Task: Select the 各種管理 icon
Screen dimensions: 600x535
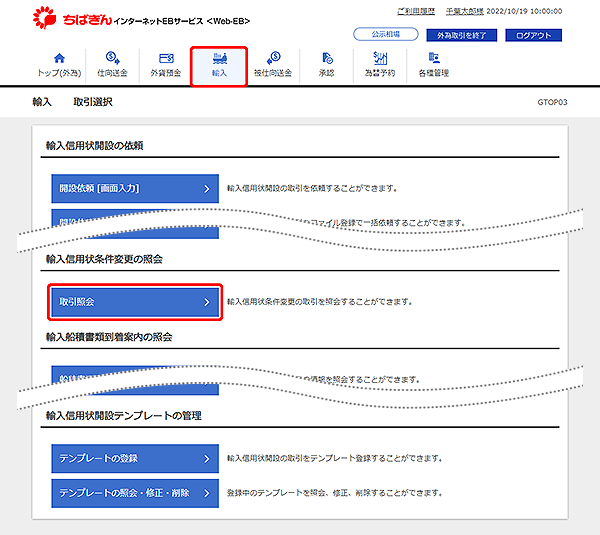Action: pyautogui.click(x=434, y=58)
